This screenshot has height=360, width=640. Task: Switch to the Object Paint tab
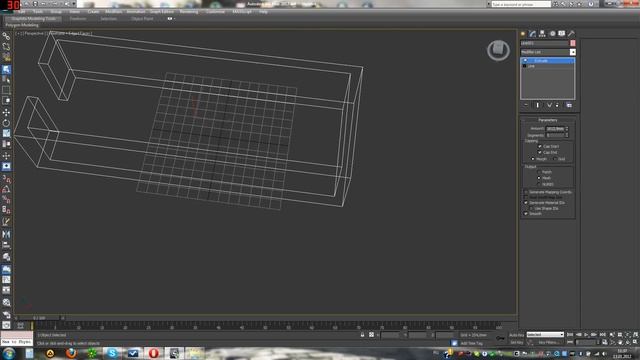142,19
